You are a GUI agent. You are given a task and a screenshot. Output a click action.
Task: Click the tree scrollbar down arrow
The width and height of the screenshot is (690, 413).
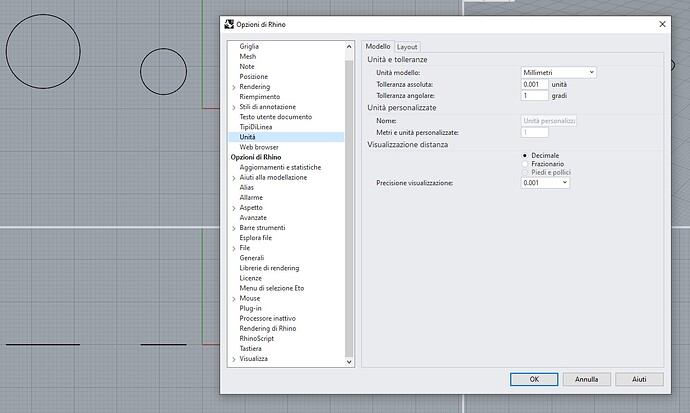[x=349, y=362]
